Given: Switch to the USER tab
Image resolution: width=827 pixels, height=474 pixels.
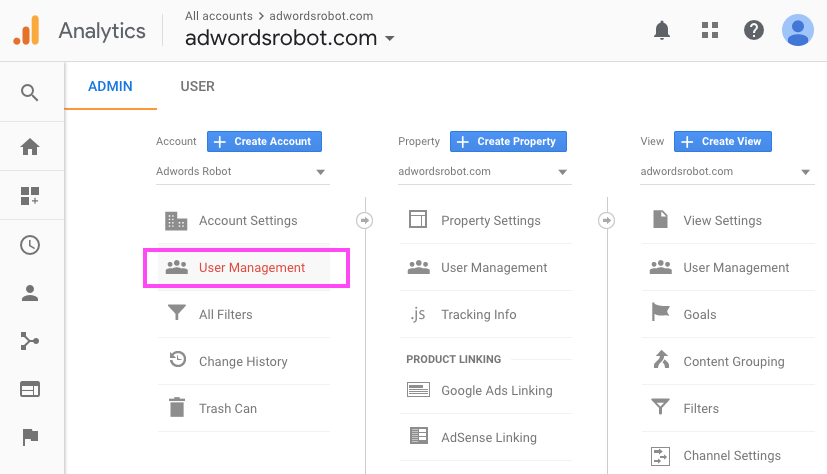Looking at the screenshot, I should pos(197,86).
